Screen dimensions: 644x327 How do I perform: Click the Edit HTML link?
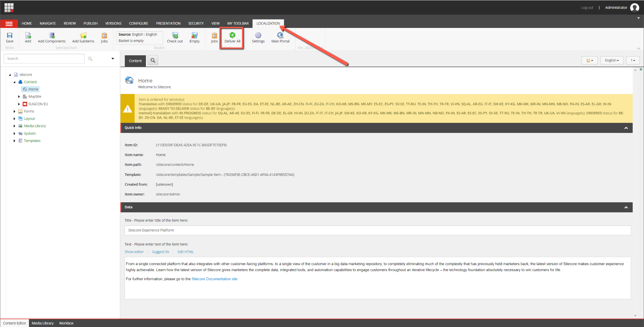(186, 252)
